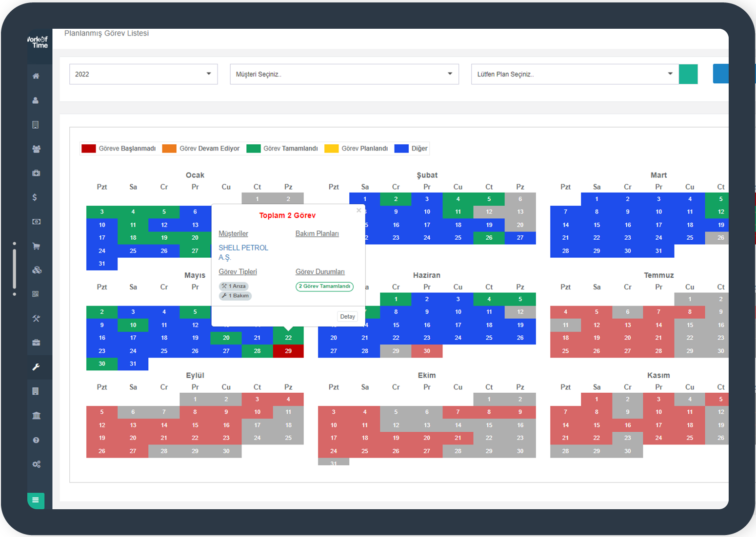Click the dollar sign sidebar icon
The height and width of the screenshot is (537, 756).
click(x=35, y=197)
